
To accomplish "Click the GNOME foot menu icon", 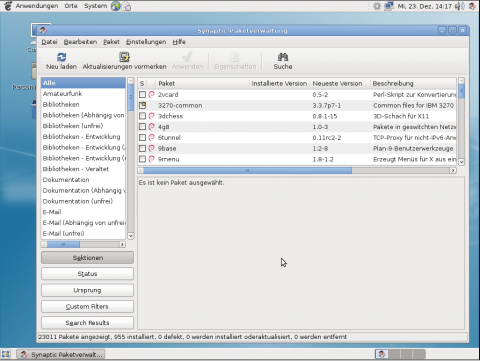I will 8,6.
